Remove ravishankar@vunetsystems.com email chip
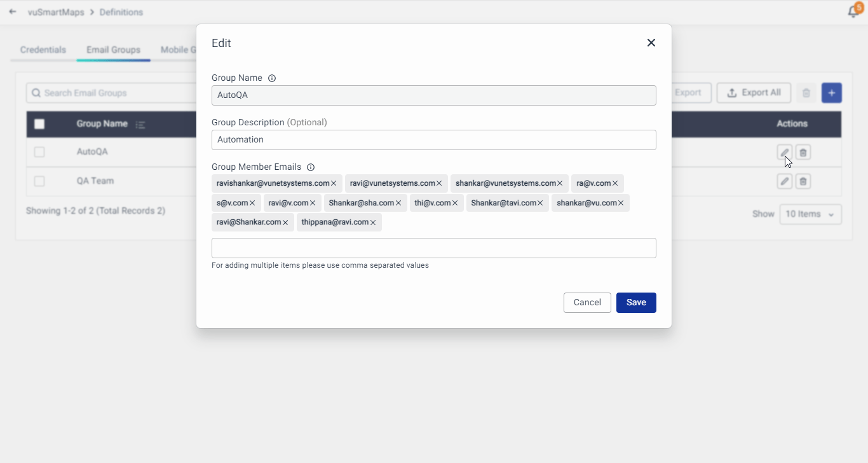This screenshot has width=868, height=463. [x=334, y=184]
